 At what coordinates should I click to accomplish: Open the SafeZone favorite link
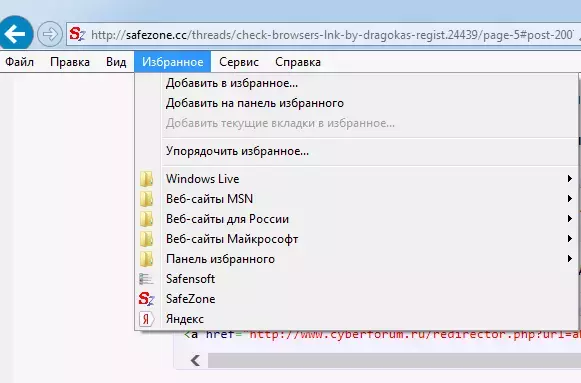(x=356, y=299)
